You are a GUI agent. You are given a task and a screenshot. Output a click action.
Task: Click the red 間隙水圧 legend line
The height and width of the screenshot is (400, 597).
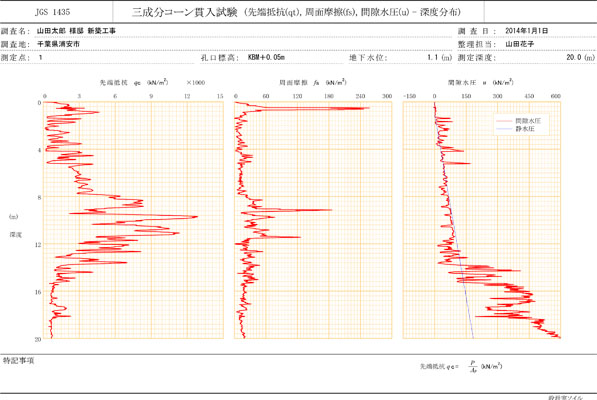[503, 121]
